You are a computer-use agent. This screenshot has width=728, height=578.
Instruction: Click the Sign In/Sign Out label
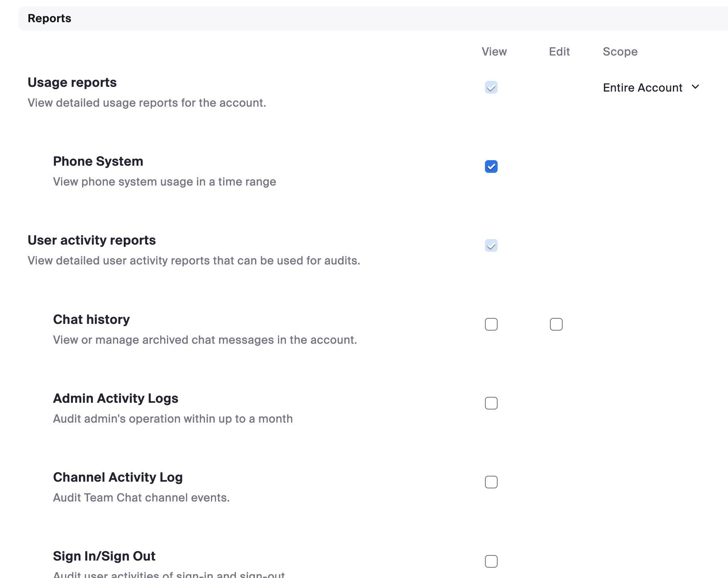click(104, 556)
